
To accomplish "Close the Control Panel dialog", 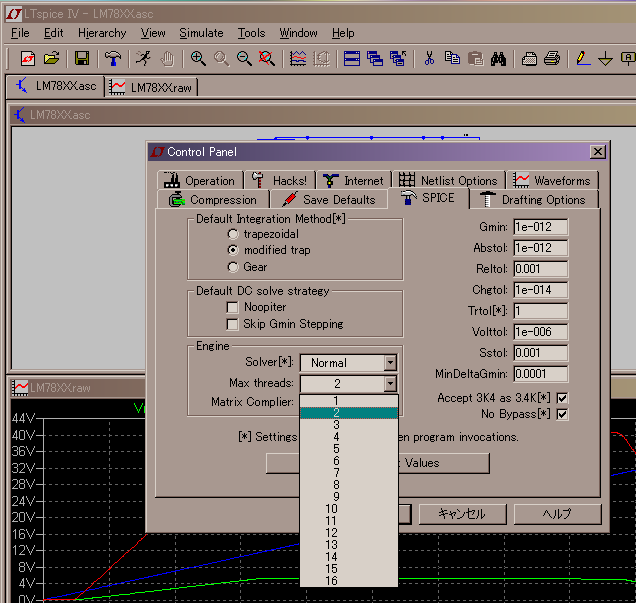I will coord(597,152).
